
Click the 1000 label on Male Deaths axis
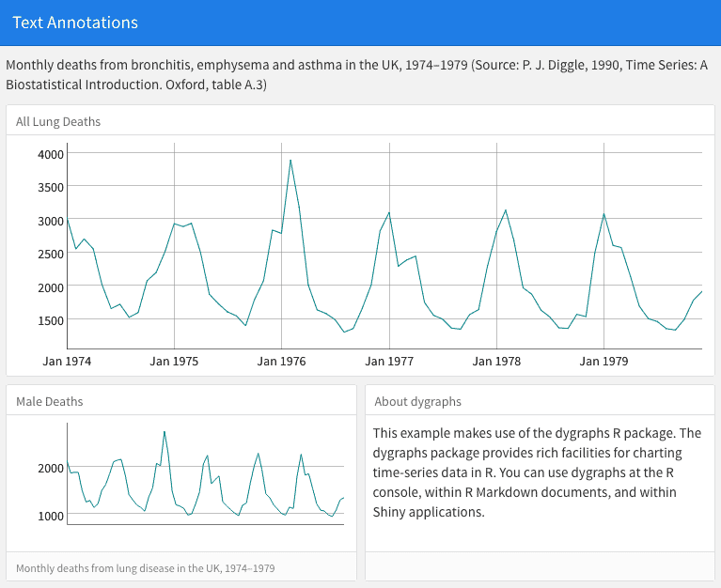pyautogui.click(x=50, y=516)
